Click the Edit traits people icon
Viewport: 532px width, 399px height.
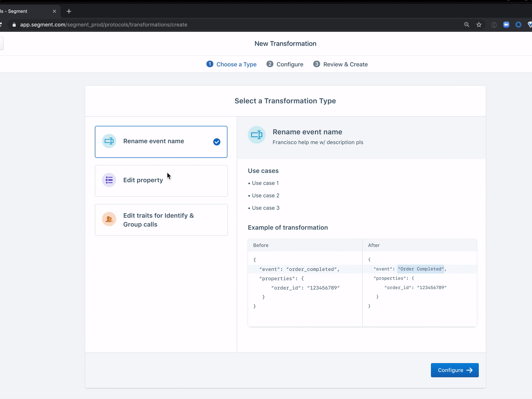109,219
